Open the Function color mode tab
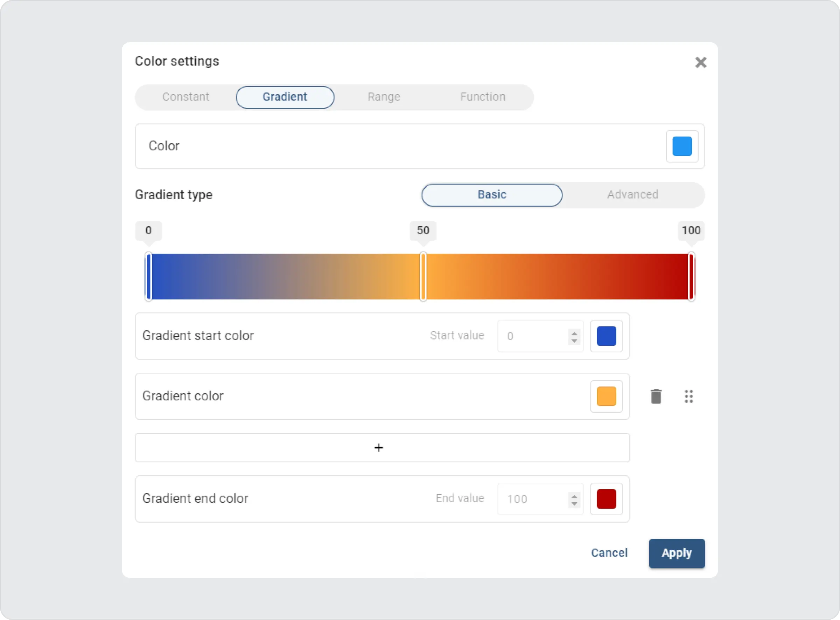This screenshot has height=620, width=840. 483,97
